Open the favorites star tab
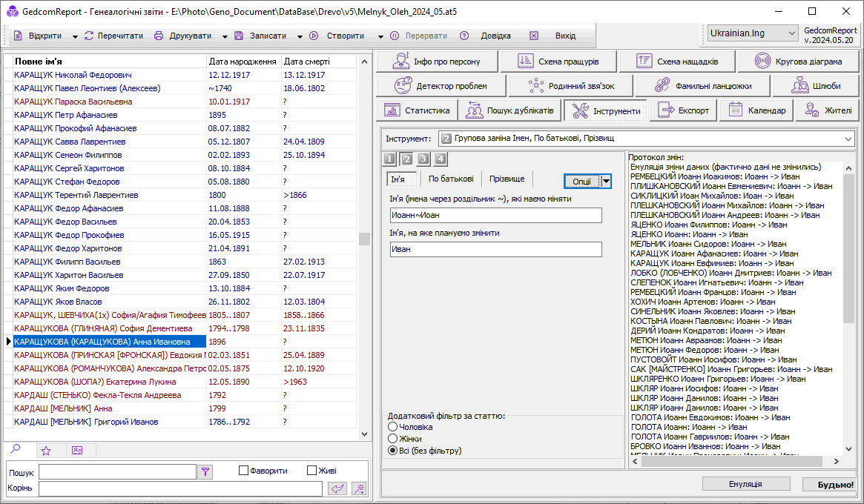 [x=46, y=450]
